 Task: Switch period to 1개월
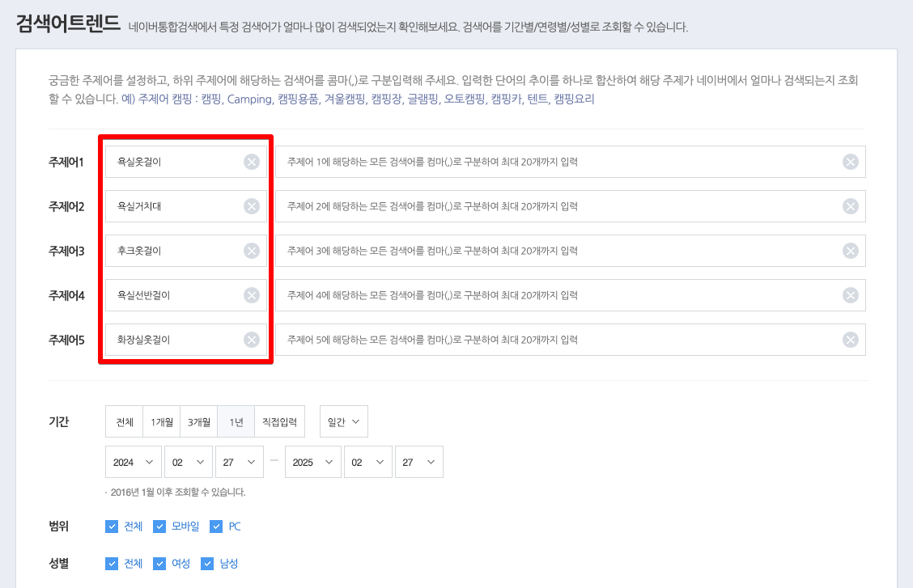tap(160, 421)
